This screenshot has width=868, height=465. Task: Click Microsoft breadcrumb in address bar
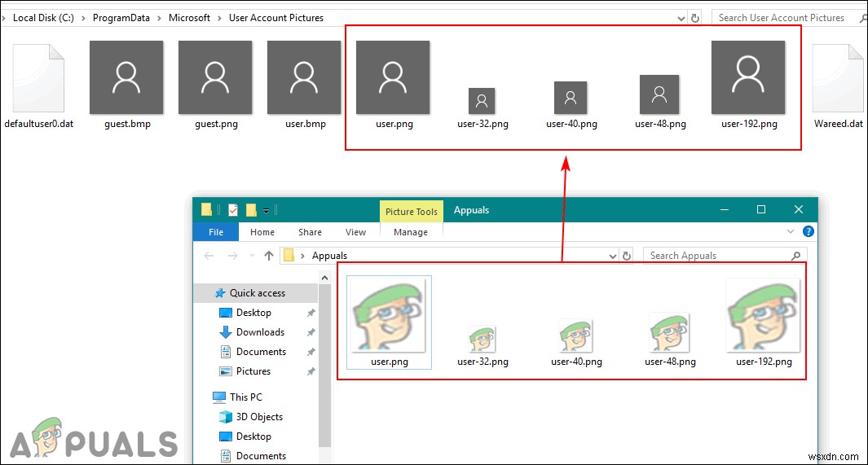(x=189, y=18)
